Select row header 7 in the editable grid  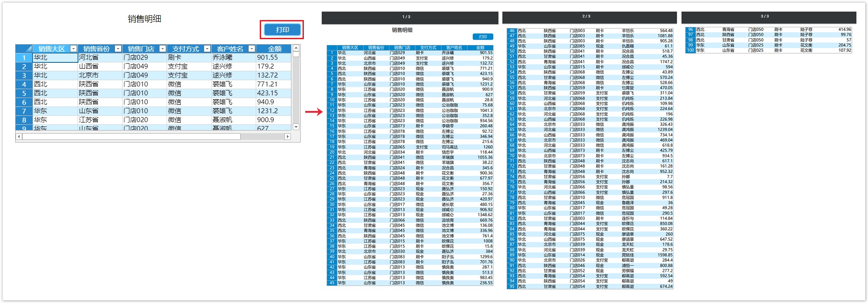point(24,111)
